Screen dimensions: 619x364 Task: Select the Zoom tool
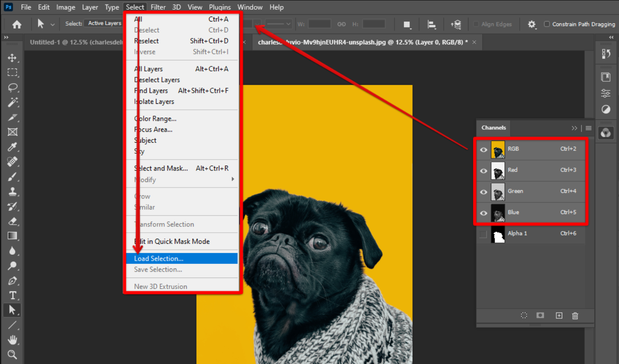click(12, 354)
